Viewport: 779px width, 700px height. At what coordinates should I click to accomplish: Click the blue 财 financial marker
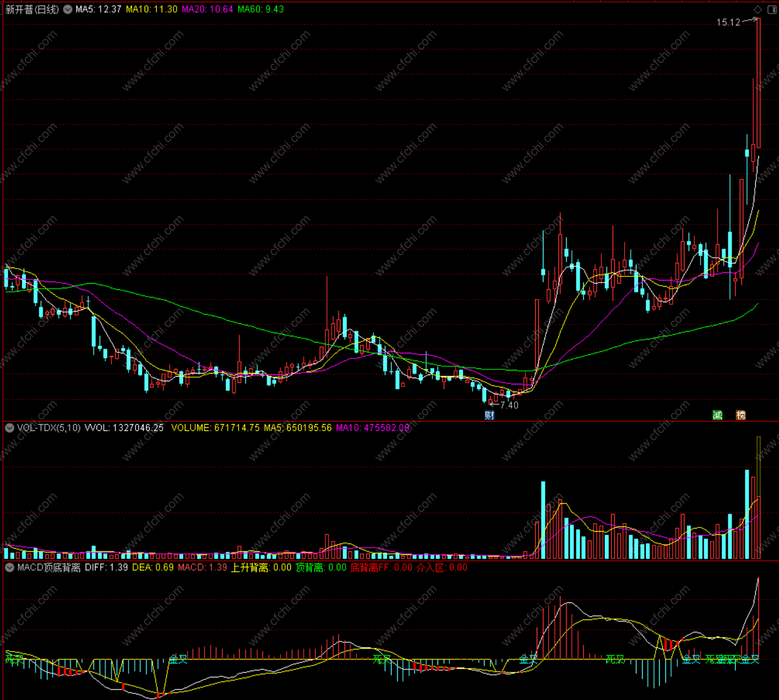490,415
